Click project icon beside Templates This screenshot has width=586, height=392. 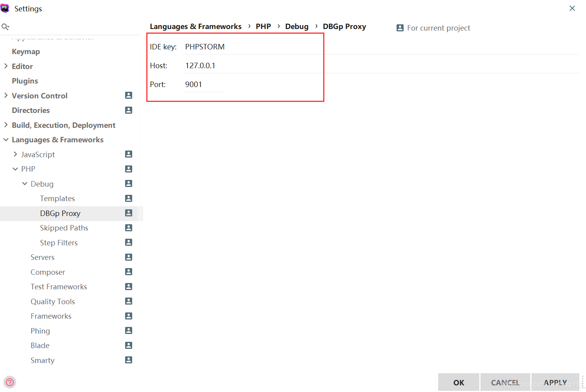(129, 198)
